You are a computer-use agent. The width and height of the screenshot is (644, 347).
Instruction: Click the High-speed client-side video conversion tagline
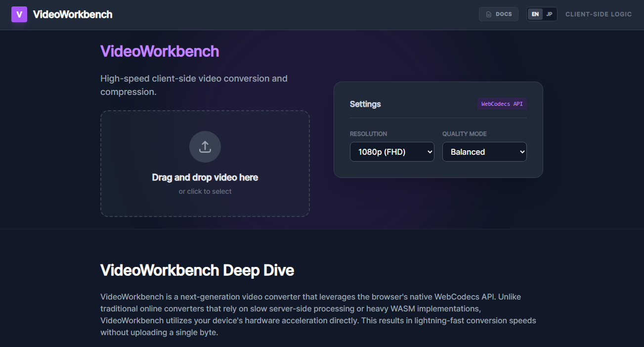pos(194,85)
